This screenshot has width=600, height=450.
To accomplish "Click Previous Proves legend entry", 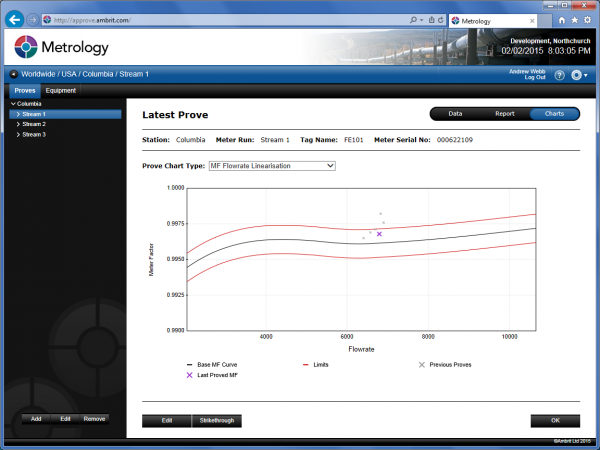I will click(x=445, y=365).
